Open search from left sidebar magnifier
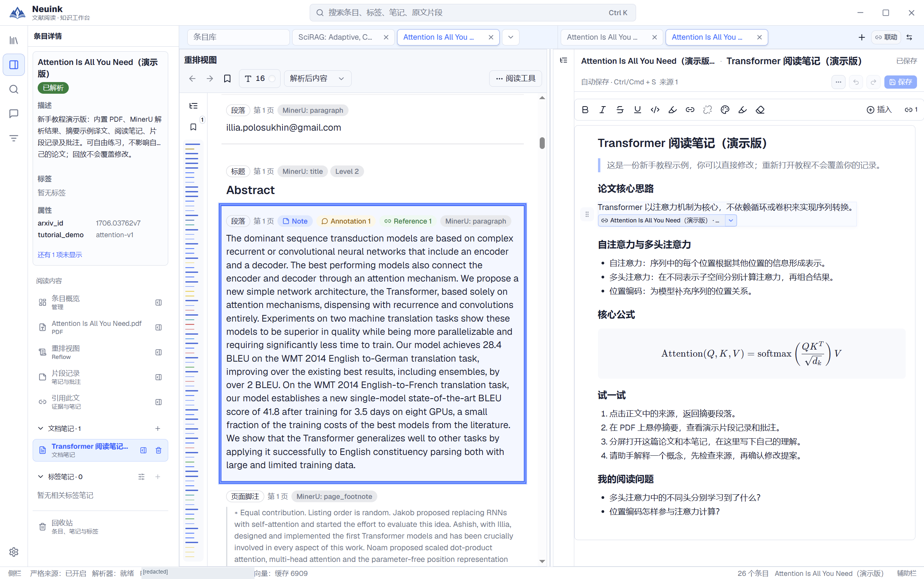This screenshot has width=924, height=579. pyautogui.click(x=14, y=89)
